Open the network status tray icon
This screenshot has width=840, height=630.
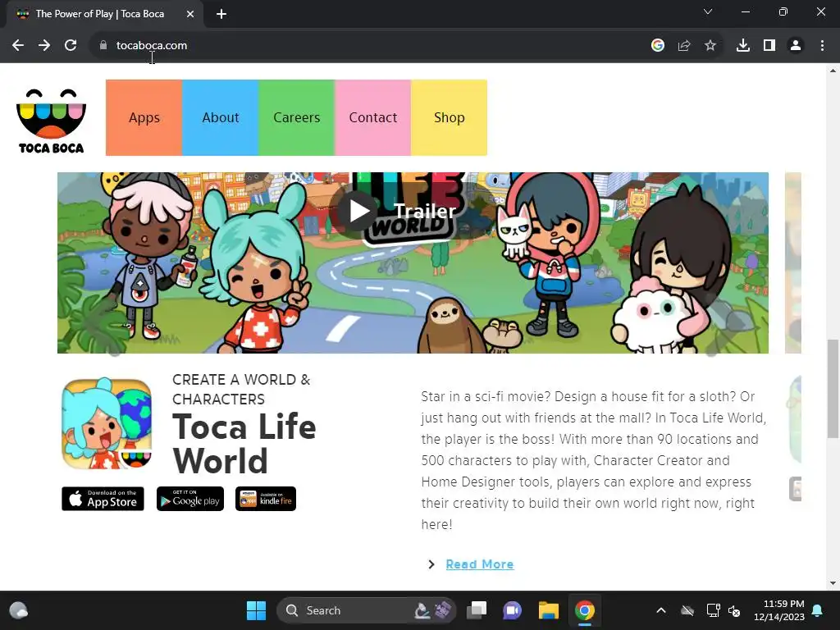tap(713, 610)
